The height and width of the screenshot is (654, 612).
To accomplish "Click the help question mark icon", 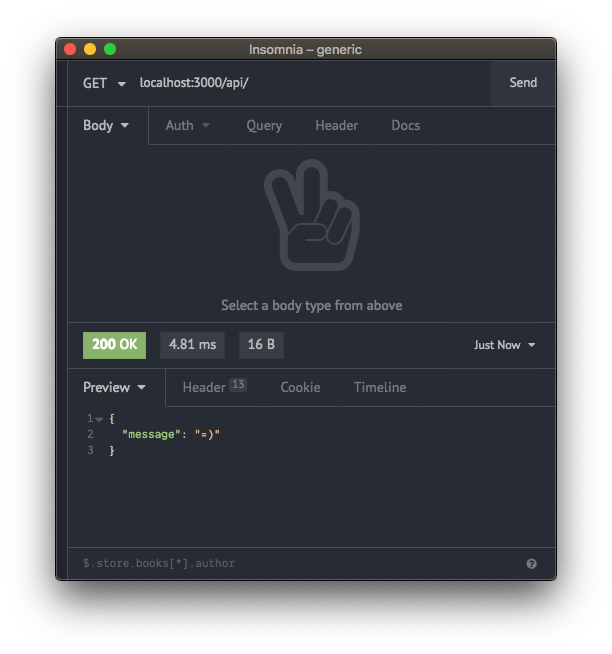I will point(531,564).
